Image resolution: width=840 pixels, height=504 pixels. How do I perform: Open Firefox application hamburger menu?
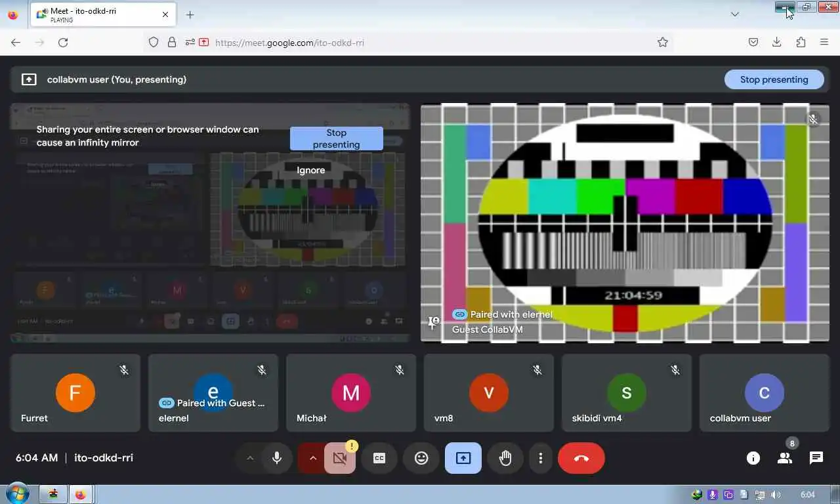click(824, 43)
